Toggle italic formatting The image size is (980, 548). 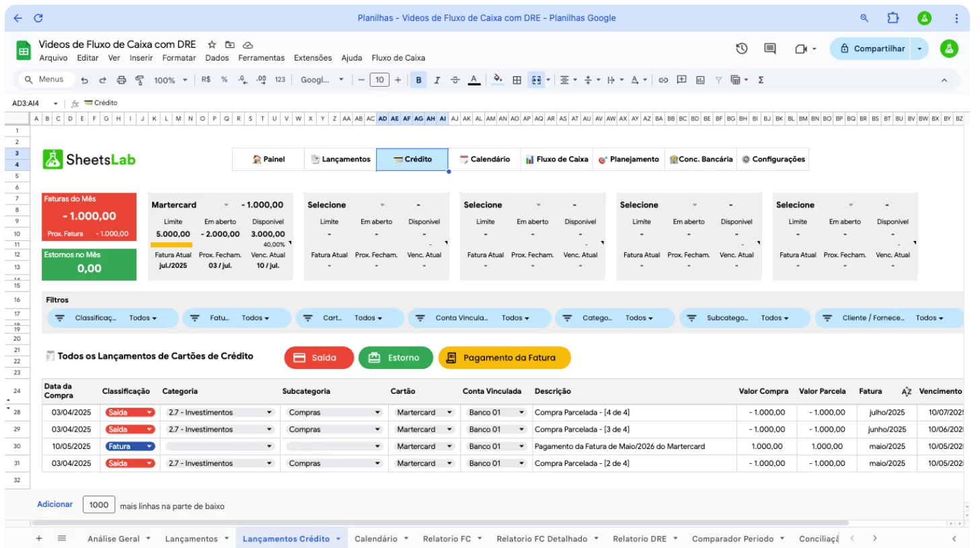(x=437, y=80)
